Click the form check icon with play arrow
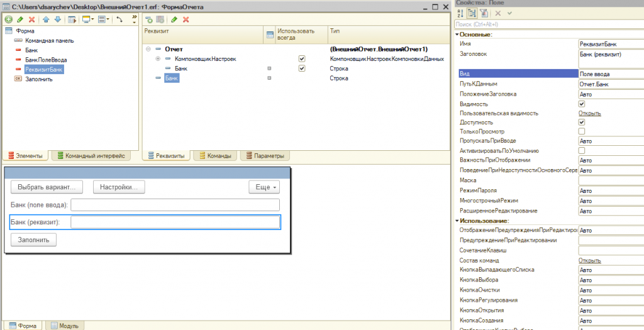Screen dimensions: 644x330 [x=72, y=19]
